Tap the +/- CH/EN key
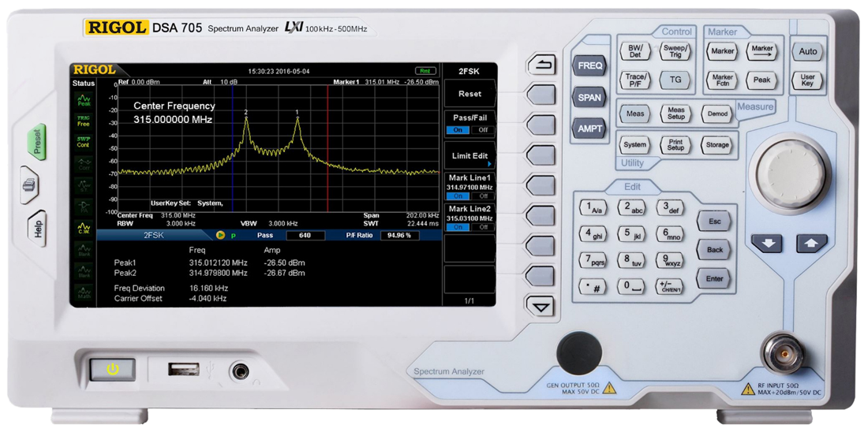 670,287
